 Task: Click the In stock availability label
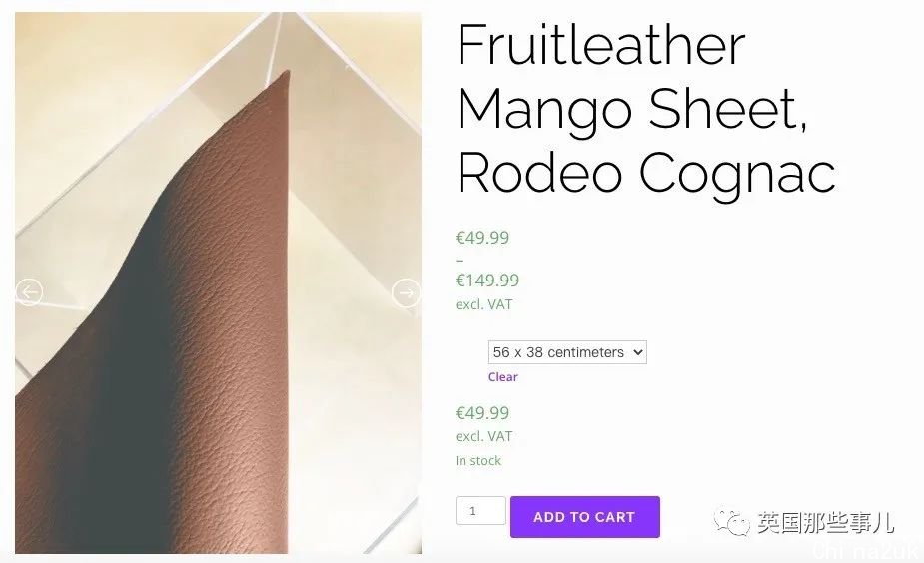coord(477,460)
